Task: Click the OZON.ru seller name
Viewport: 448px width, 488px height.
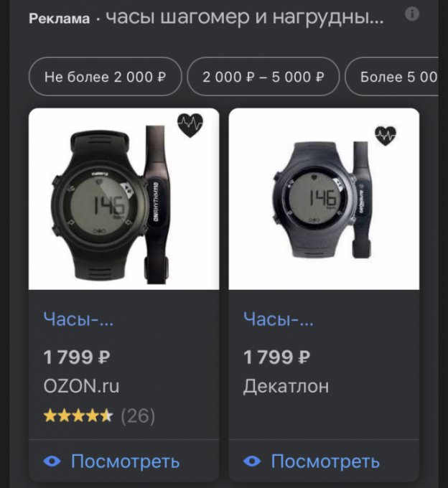Action: click(81, 386)
